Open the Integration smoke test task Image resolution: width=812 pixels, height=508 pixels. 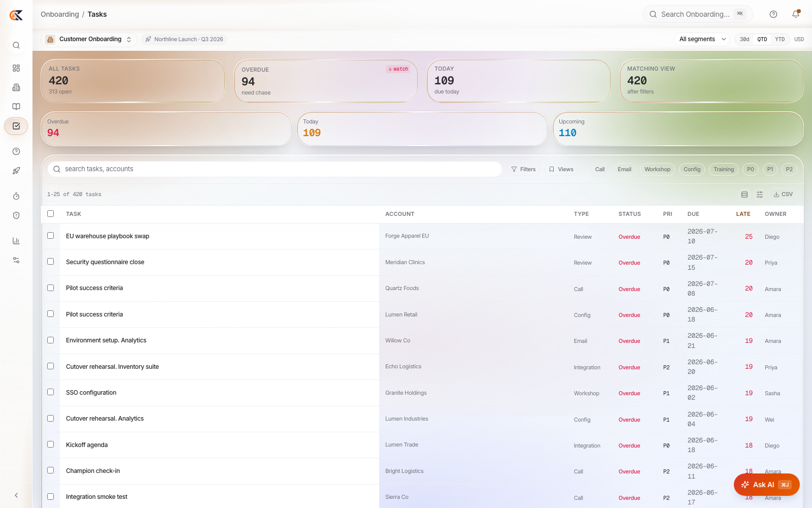[96, 497]
